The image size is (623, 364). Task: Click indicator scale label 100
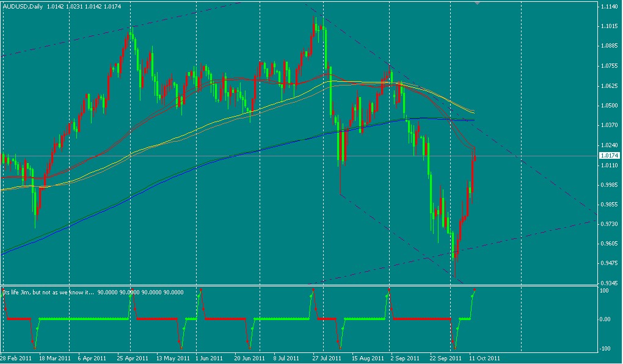point(605,291)
